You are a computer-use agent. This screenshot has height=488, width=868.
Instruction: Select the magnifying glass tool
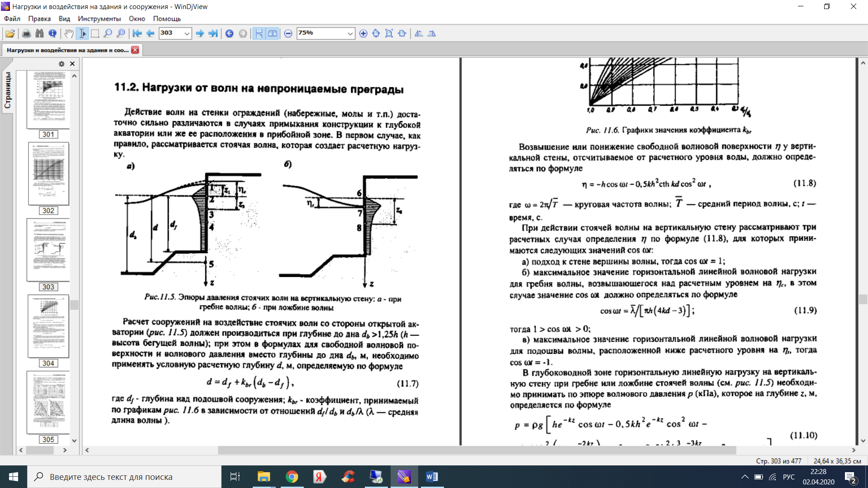pyautogui.click(x=108, y=33)
